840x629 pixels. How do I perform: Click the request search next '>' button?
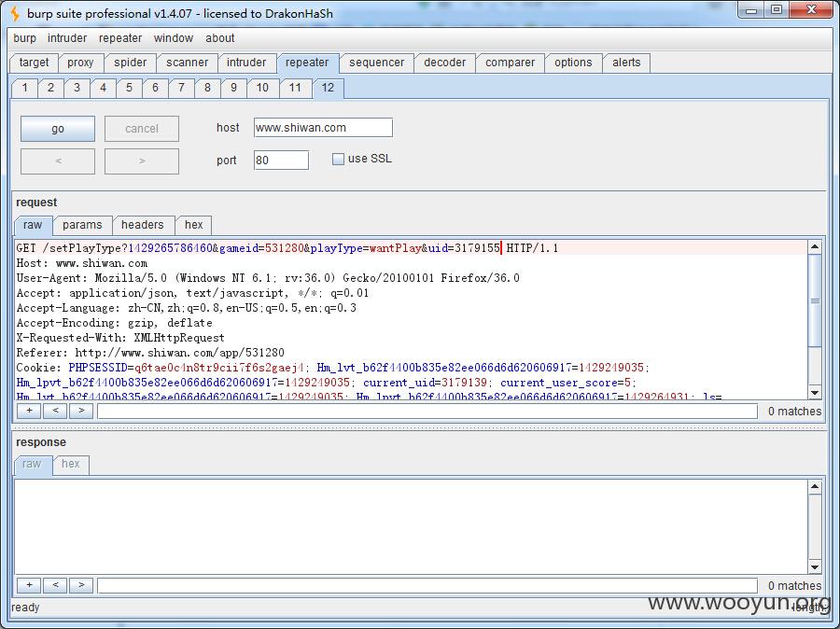81,411
